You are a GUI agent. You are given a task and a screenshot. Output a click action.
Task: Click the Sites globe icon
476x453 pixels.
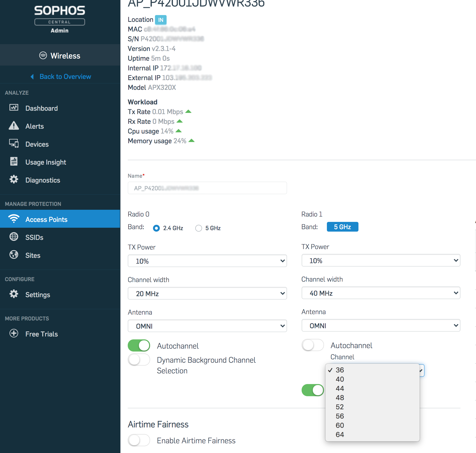click(14, 255)
